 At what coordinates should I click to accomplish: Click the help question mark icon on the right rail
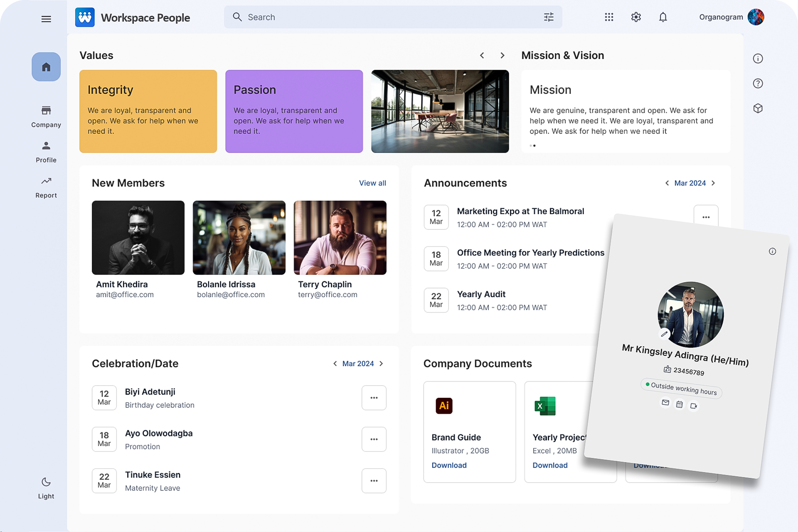tap(758, 83)
